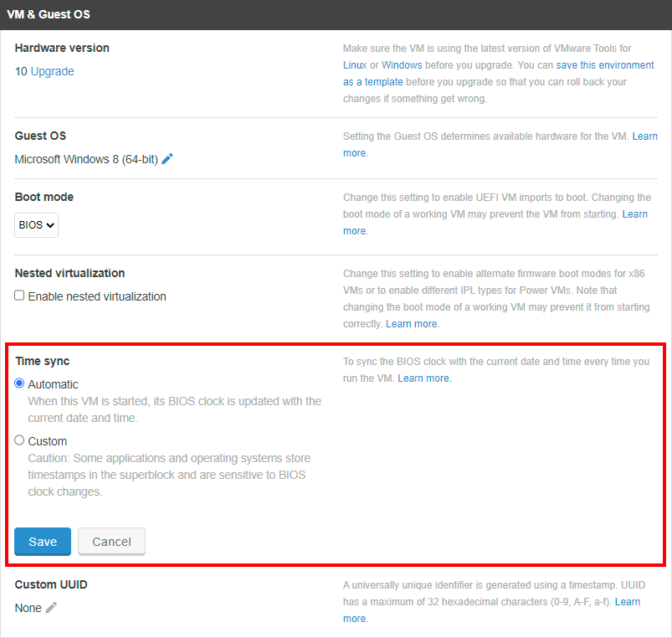Click the VM & Guest OS panel header
672x638 pixels.
pos(336,14)
